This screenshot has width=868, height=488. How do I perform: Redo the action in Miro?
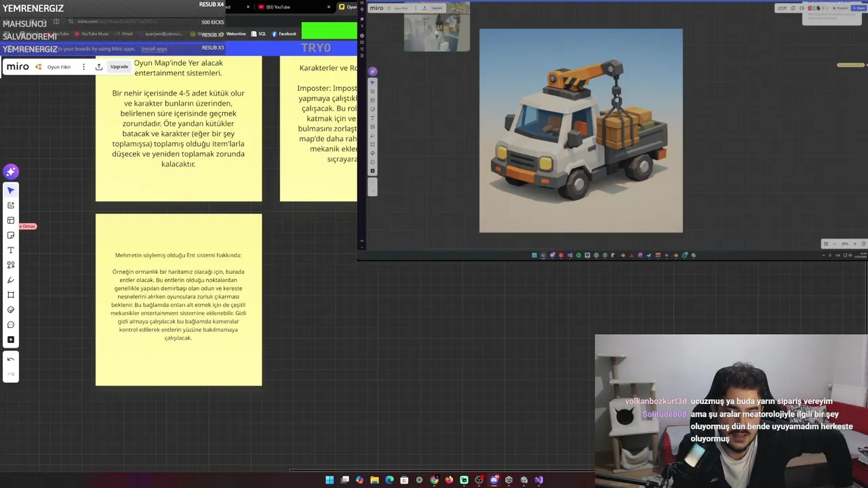click(x=10, y=374)
